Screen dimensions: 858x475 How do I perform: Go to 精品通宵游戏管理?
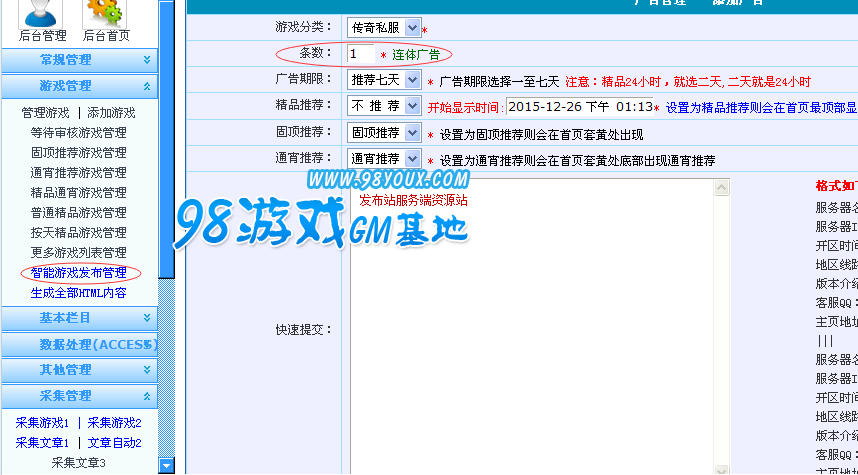point(78,193)
